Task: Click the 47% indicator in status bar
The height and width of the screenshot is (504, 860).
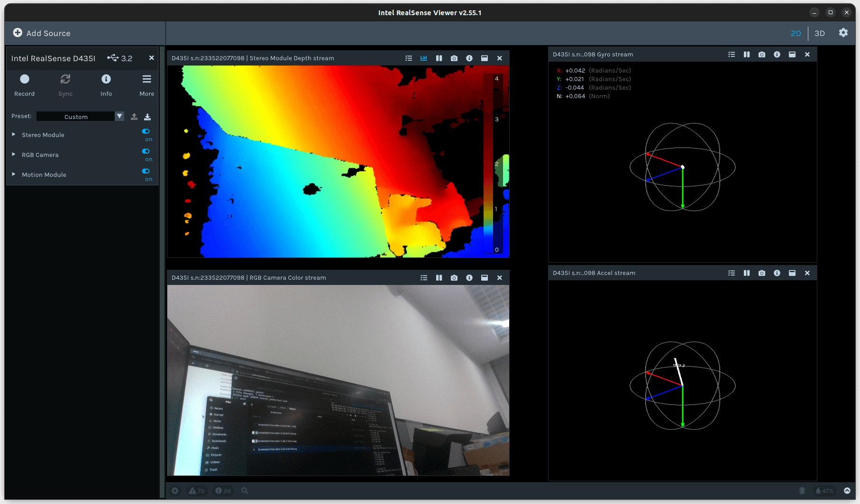Action: 824,491
